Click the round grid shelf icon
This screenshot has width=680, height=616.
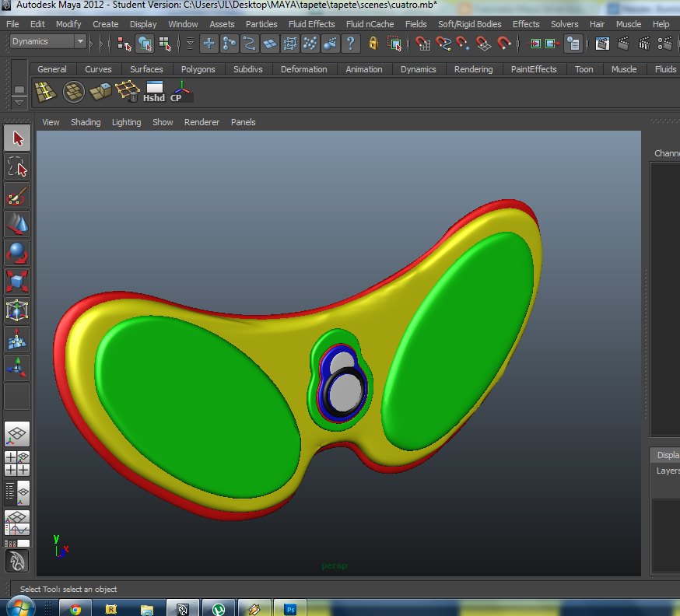pos(73,92)
